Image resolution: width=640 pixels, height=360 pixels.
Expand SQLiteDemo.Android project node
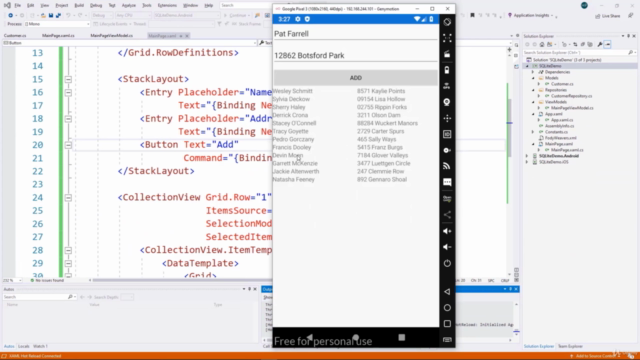pyautogui.click(x=527, y=156)
